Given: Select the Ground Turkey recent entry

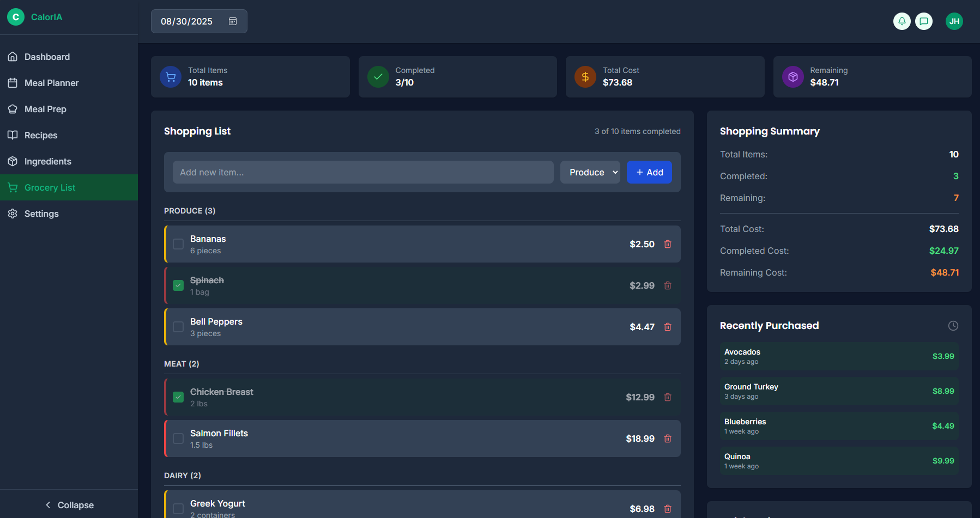Looking at the screenshot, I should 839,391.
